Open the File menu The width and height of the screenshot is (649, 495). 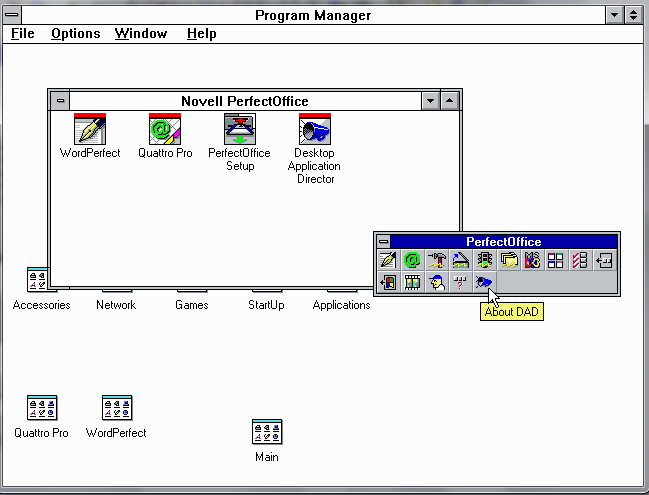[x=22, y=34]
